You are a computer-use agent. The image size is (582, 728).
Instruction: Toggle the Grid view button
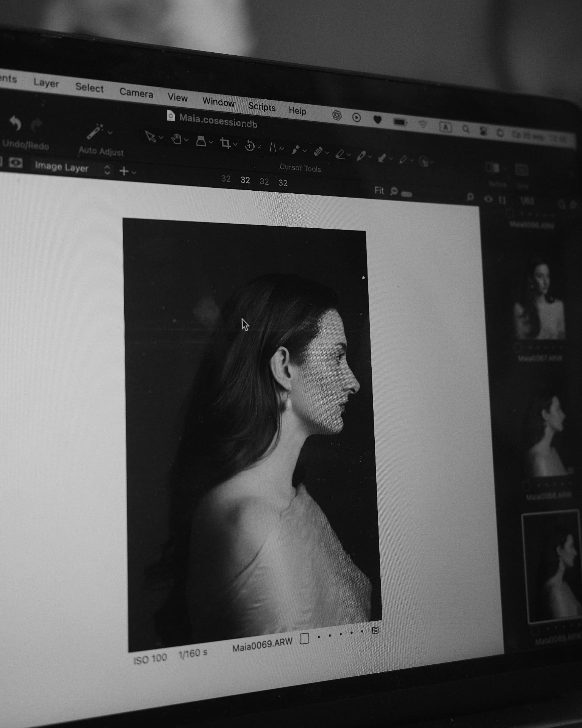[521, 170]
